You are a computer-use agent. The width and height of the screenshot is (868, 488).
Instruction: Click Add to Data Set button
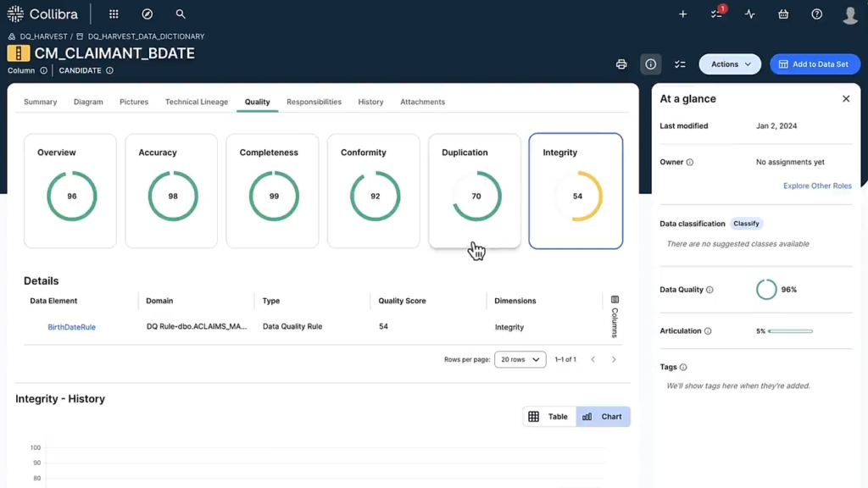(x=815, y=64)
